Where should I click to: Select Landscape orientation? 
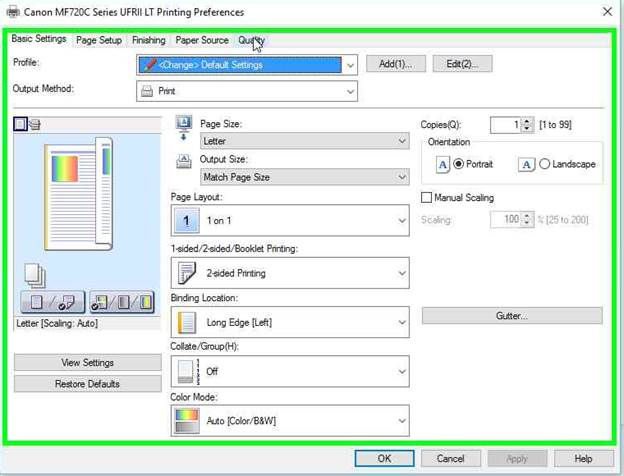coord(544,164)
